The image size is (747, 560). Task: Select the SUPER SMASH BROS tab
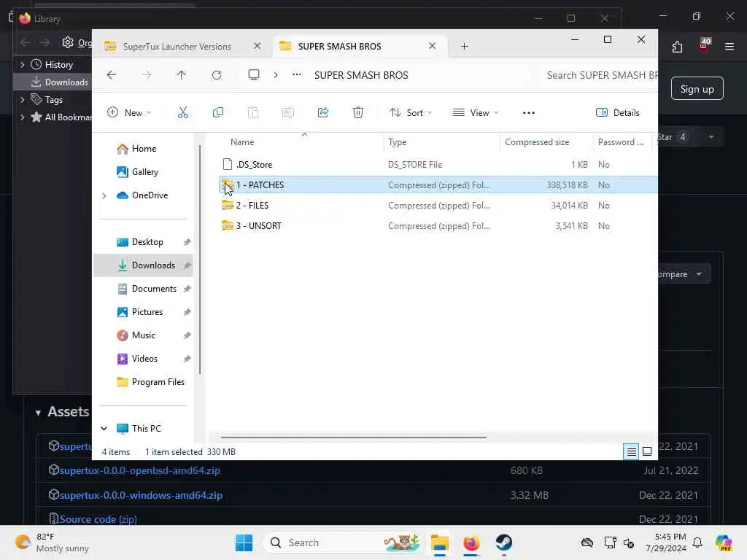339,46
